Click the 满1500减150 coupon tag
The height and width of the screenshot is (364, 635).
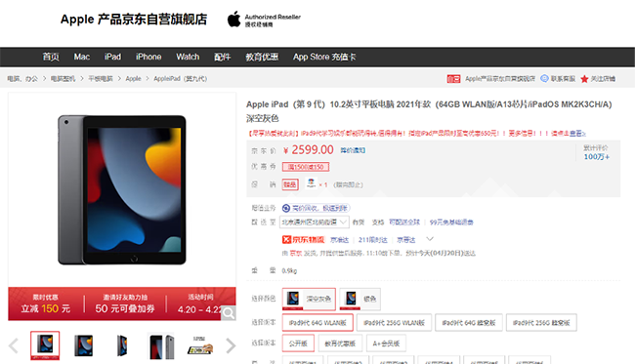click(306, 167)
